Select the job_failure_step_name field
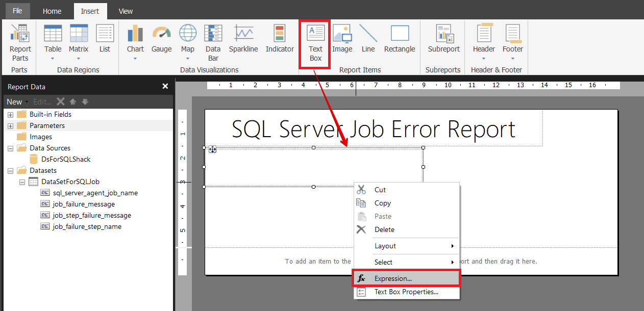Image resolution: width=644 pixels, height=311 pixels. [87, 227]
